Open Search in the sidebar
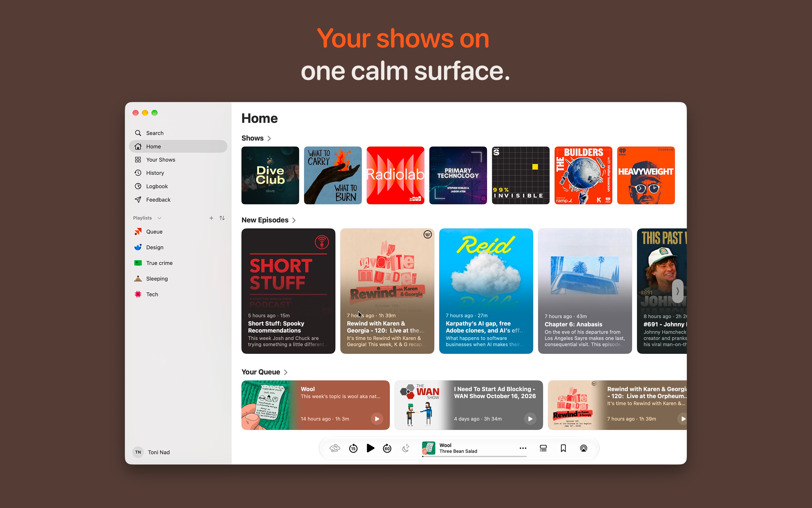The height and width of the screenshot is (508, 812). point(178,133)
